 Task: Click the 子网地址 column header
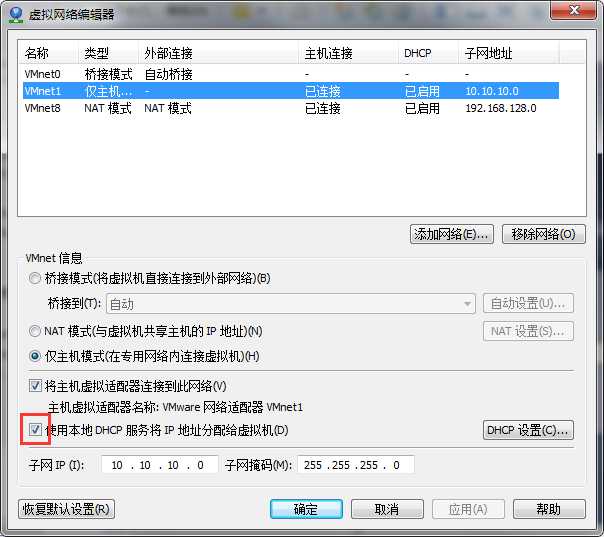(x=508, y=53)
